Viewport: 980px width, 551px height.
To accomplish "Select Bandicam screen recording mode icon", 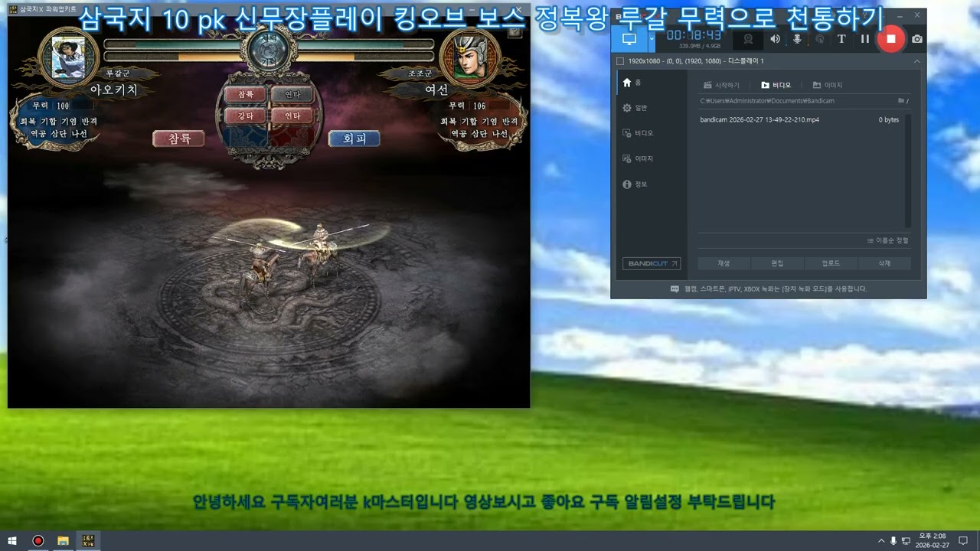I will [x=629, y=38].
